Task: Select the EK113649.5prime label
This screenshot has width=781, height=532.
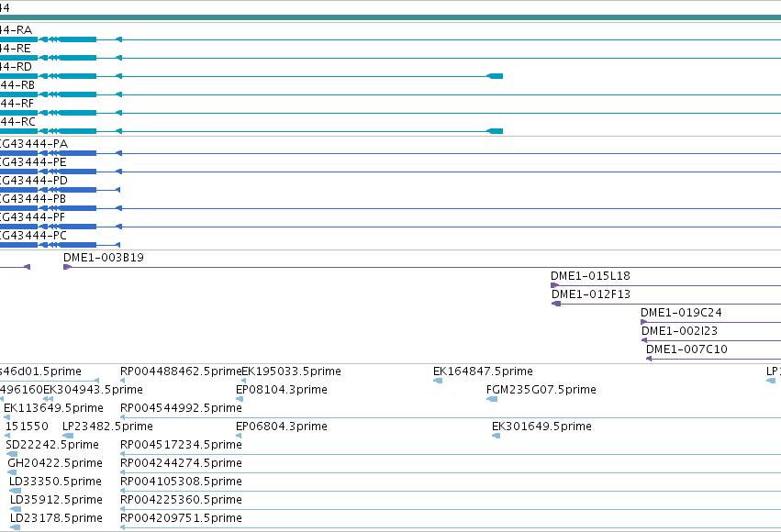Action: click(53, 408)
